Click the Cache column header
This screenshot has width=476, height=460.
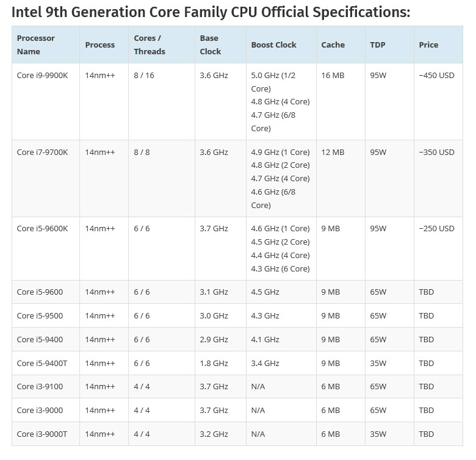(x=333, y=45)
